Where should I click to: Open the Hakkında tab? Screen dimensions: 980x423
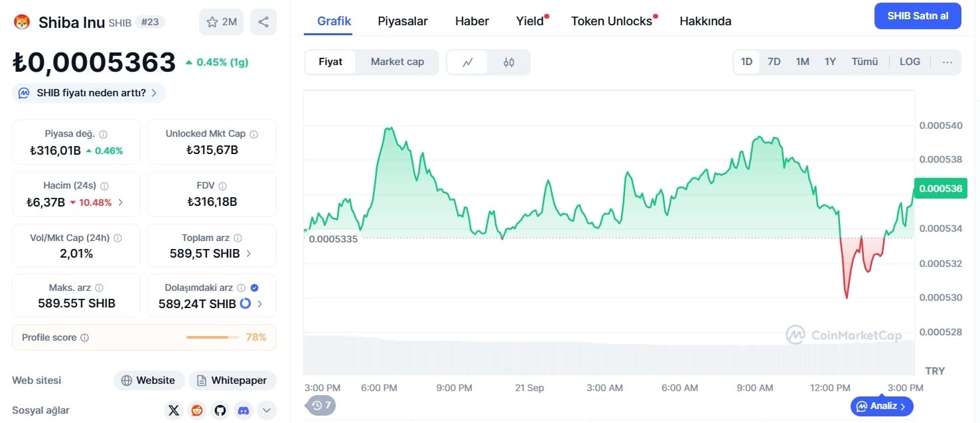click(705, 21)
